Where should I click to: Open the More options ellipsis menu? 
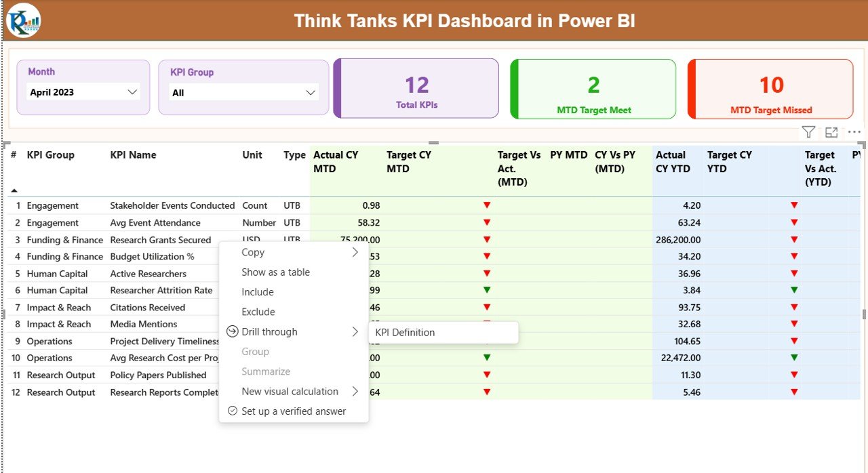854,133
